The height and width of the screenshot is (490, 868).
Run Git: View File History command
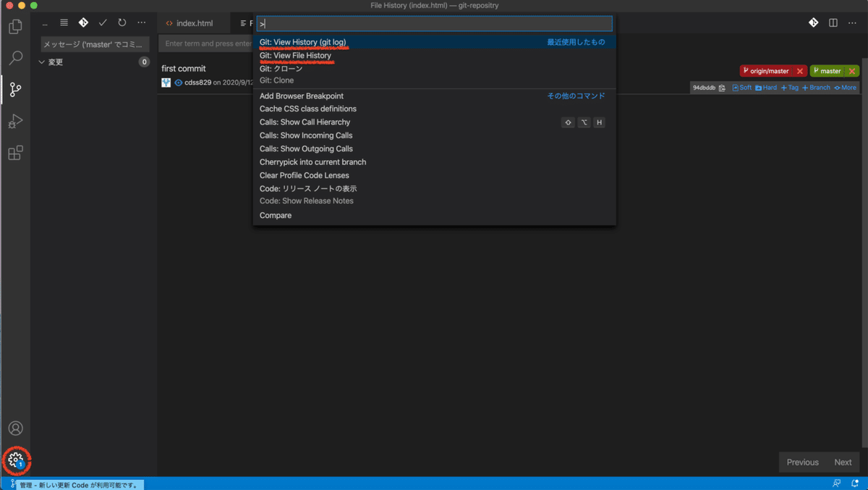(434, 56)
